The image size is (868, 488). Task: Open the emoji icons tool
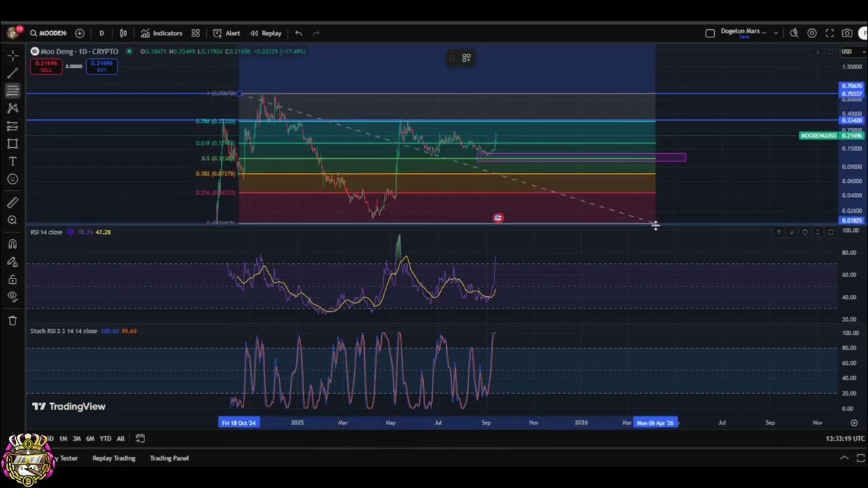[12, 179]
